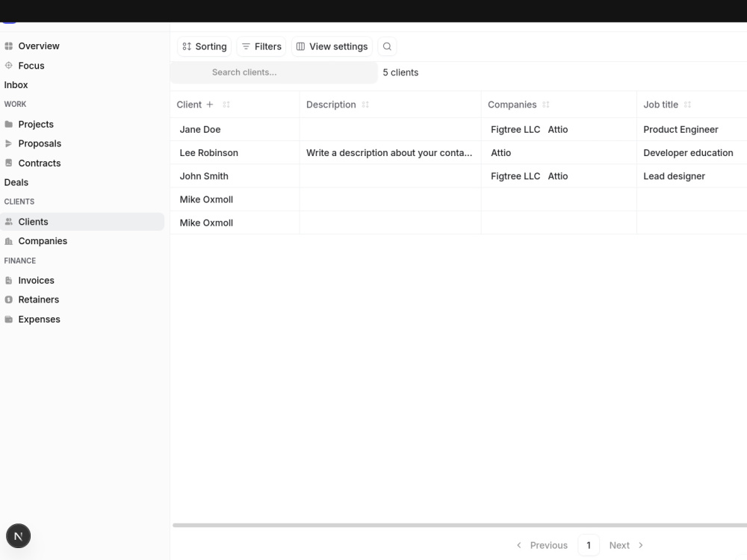The image size is (747, 560).
Task: Click the Overview grid icon
Action: click(8, 46)
